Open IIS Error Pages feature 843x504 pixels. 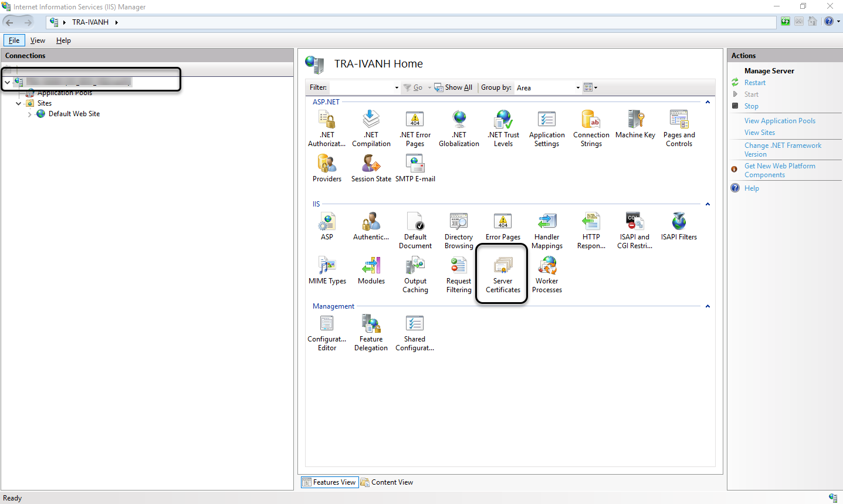(503, 226)
